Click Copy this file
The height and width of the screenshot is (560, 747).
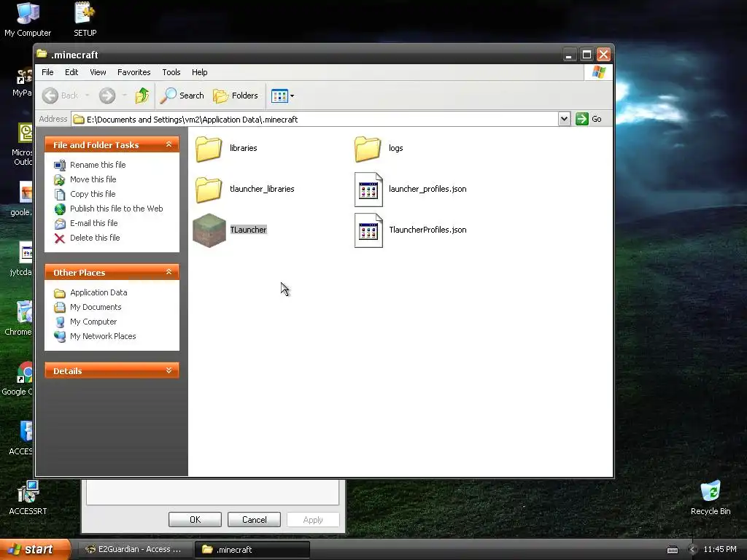93,194
